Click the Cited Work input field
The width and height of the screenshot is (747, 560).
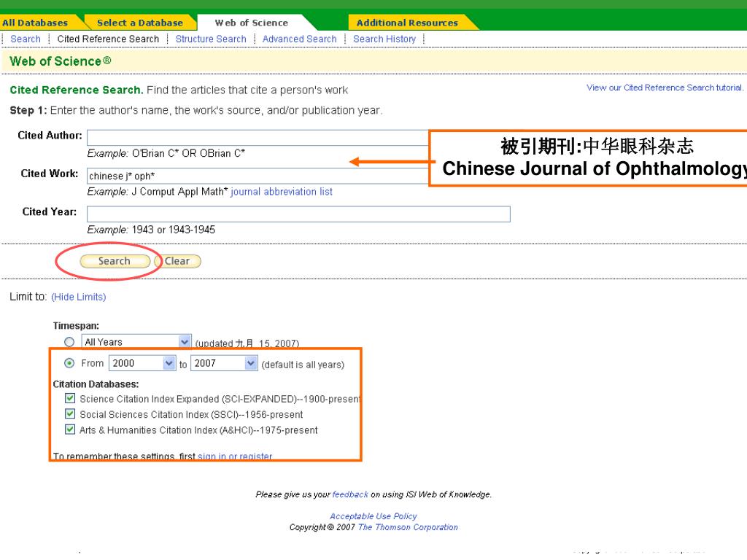click(258, 176)
